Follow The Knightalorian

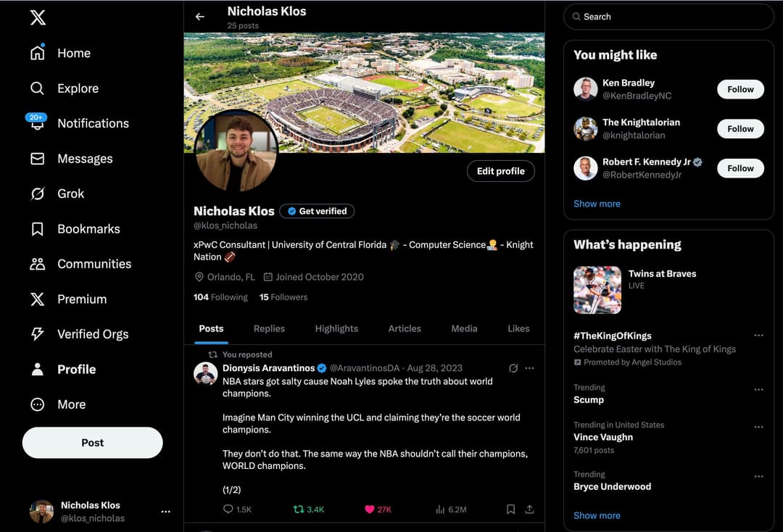740,129
